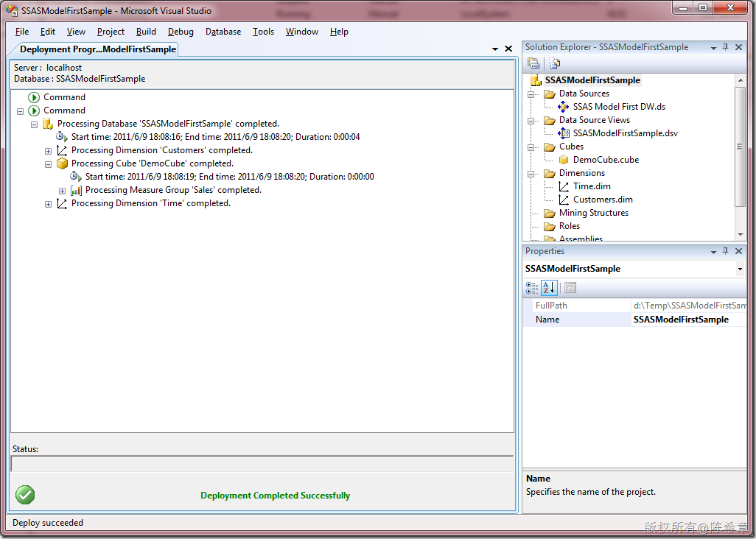Open the Help menu
This screenshot has height=539, width=756.
click(x=339, y=32)
